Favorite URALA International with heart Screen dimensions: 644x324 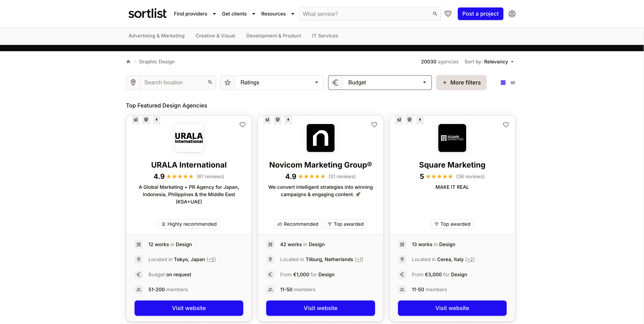pyautogui.click(x=242, y=125)
